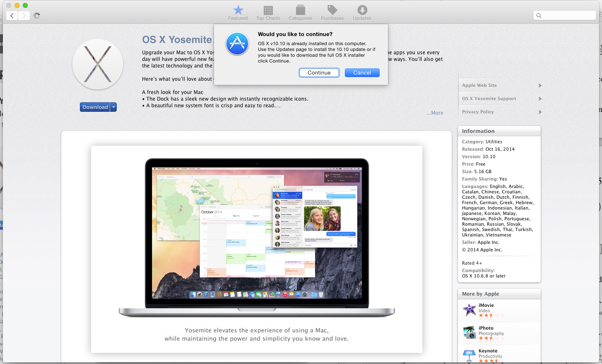Viewport: 602px width, 364px height.
Task: Click the App Store icon in dialog
Action: tap(237, 43)
